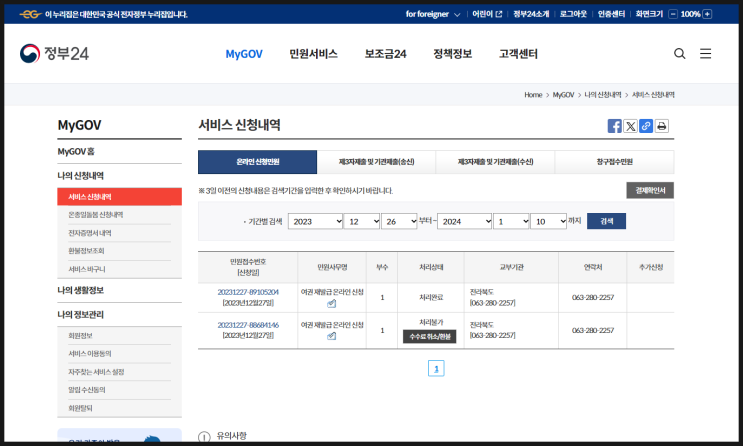Open 서비스 이용동의 sidebar item
The image size is (743, 446).
coord(90,354)
